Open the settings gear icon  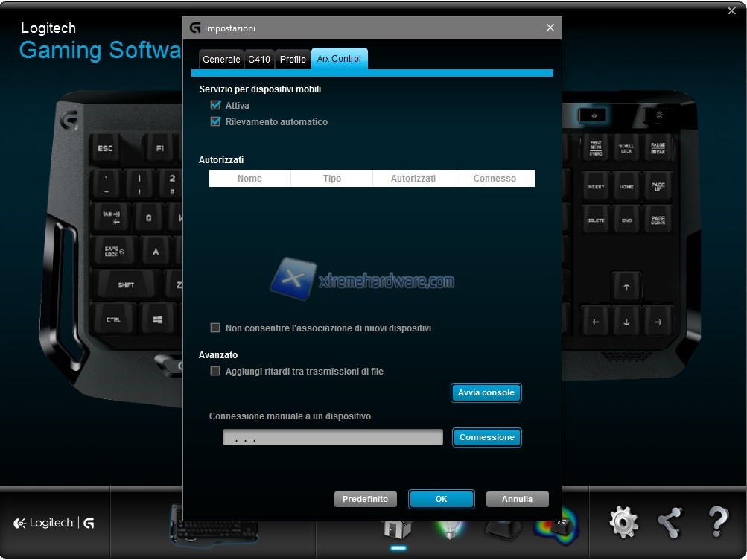[623, 523]
